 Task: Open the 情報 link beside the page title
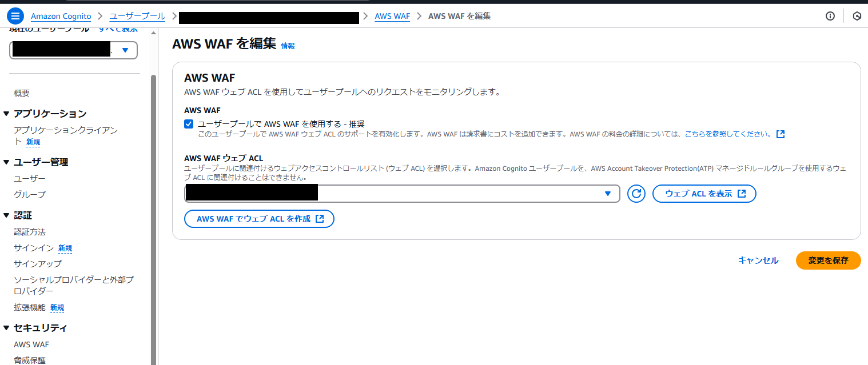tap(288, 46)
